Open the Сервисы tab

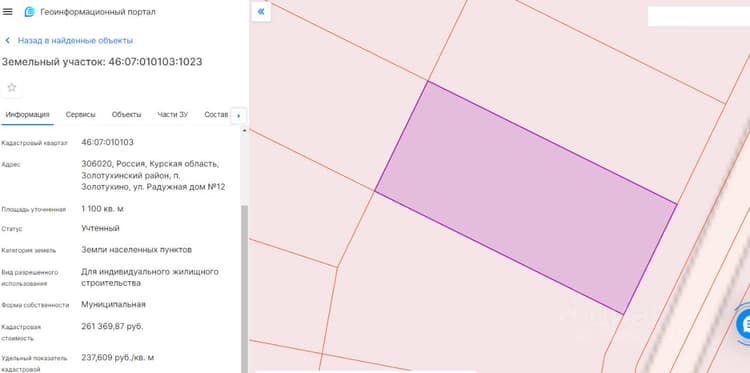[x=80, y=115]
